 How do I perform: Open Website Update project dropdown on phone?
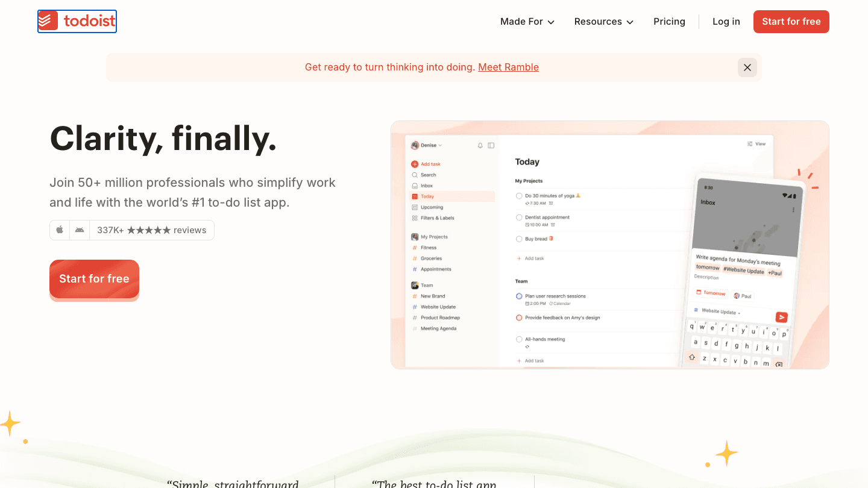coord(717,311)
